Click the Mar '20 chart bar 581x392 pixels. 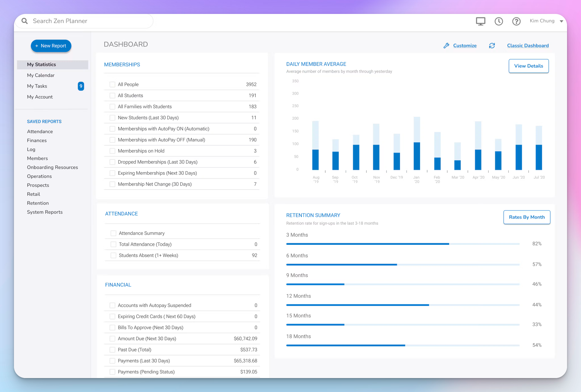pyautogui.click(x=458, y=156)
